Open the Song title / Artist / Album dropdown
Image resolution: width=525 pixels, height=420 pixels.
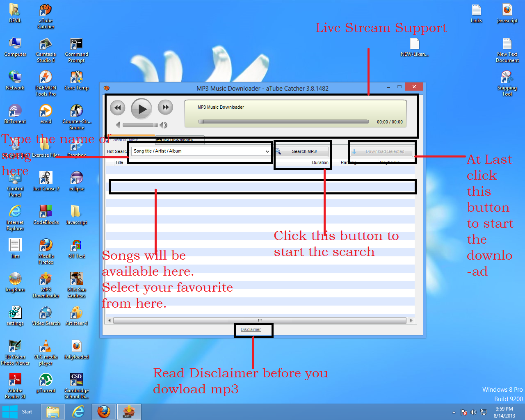(267, 151)
